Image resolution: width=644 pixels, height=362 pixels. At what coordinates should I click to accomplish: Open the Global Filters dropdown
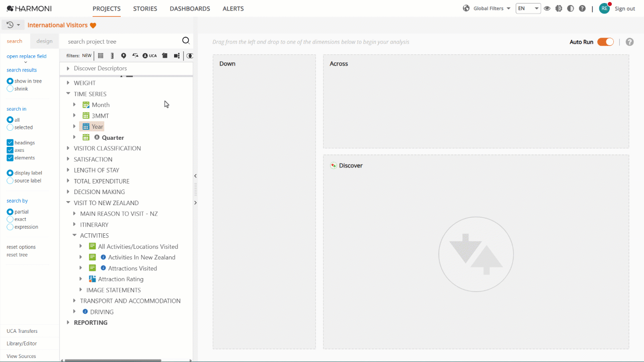(x=492, y=9)
